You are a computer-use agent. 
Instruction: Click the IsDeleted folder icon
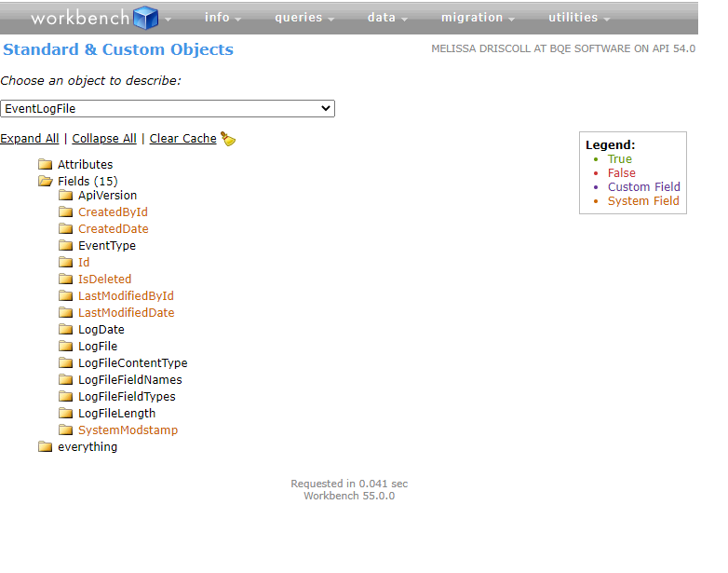click(x=65, y=279)
